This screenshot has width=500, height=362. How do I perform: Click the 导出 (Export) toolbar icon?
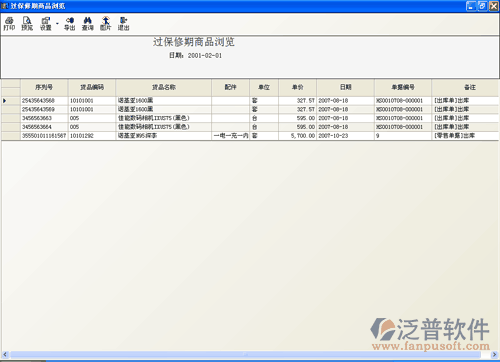(70, 24)
